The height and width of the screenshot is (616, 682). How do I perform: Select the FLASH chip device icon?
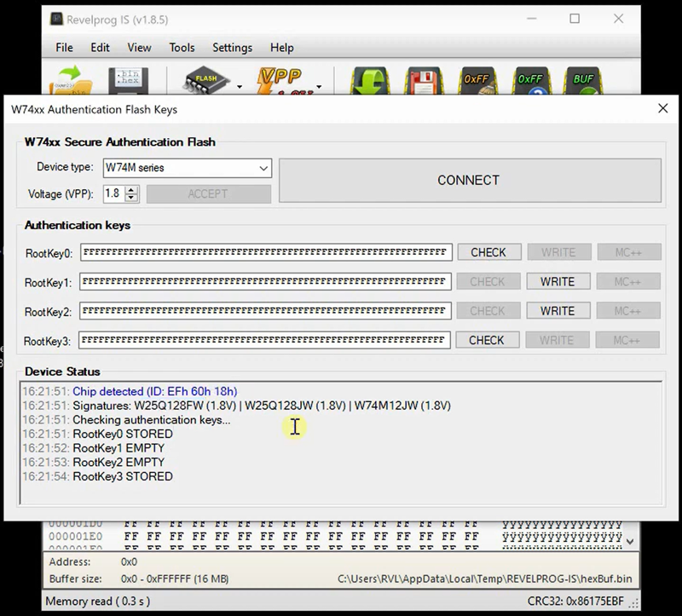207,81
